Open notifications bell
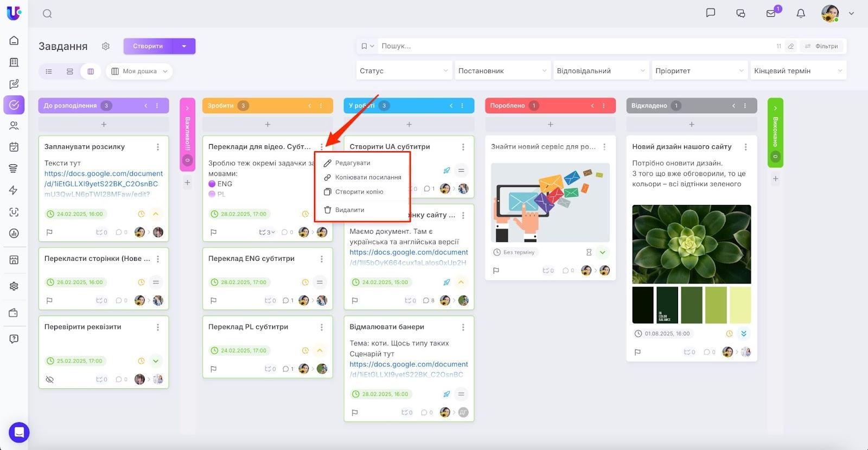 pyautogui.click(x=801, y=14)
